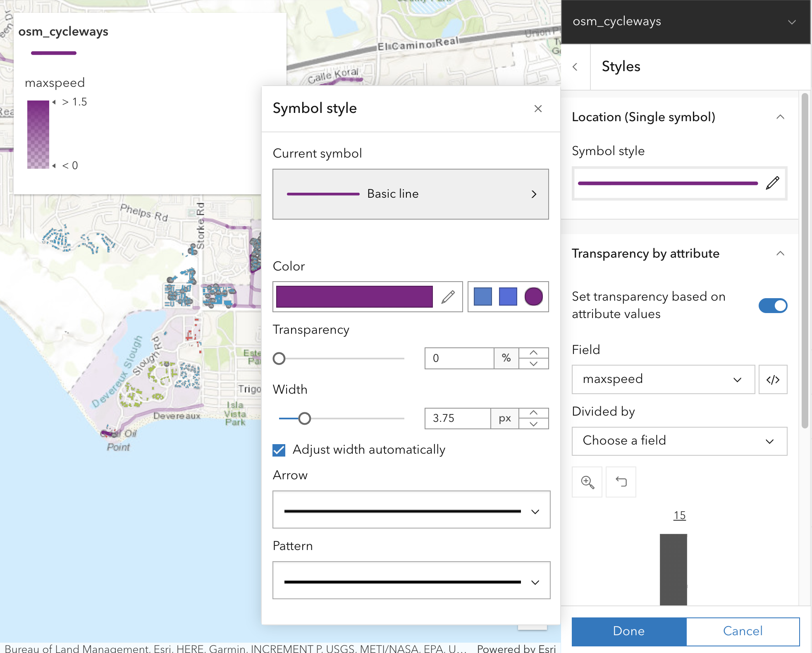Select the purple circle recent color
This screenshot has width=812, height=653.
click(x=533, y=297)
